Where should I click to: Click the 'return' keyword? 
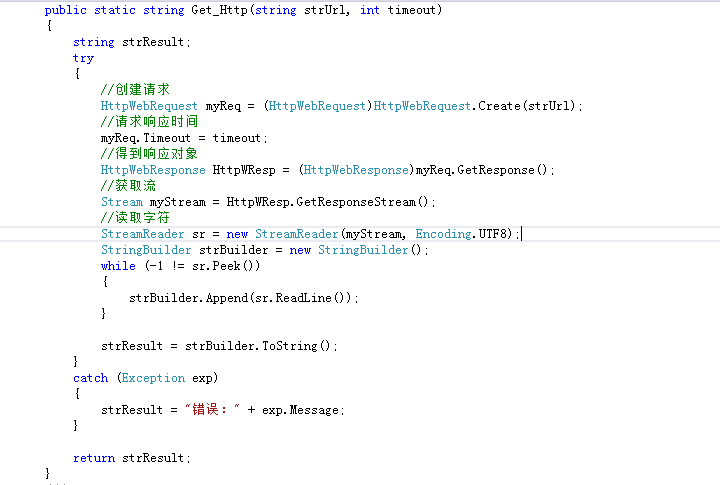(94, 458)
